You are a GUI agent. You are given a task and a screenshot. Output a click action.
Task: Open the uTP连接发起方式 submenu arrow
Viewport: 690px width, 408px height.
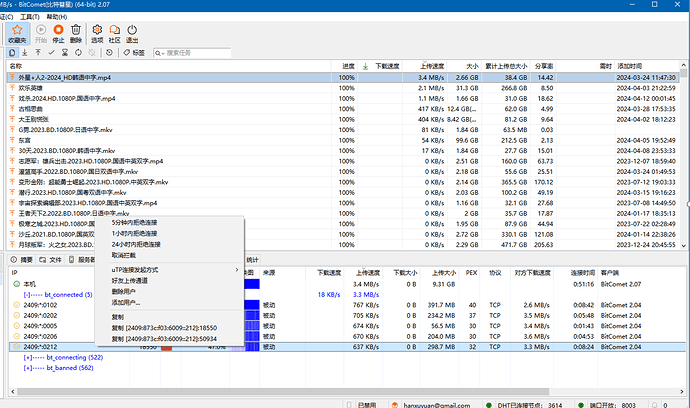click(237, 270)
